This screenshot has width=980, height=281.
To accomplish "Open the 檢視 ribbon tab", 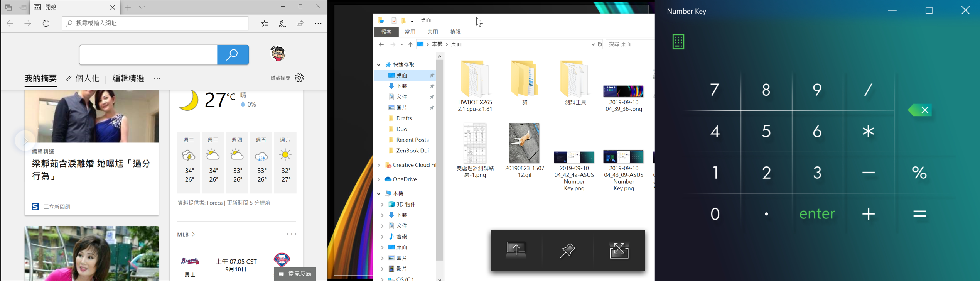I will pos(455,32).
